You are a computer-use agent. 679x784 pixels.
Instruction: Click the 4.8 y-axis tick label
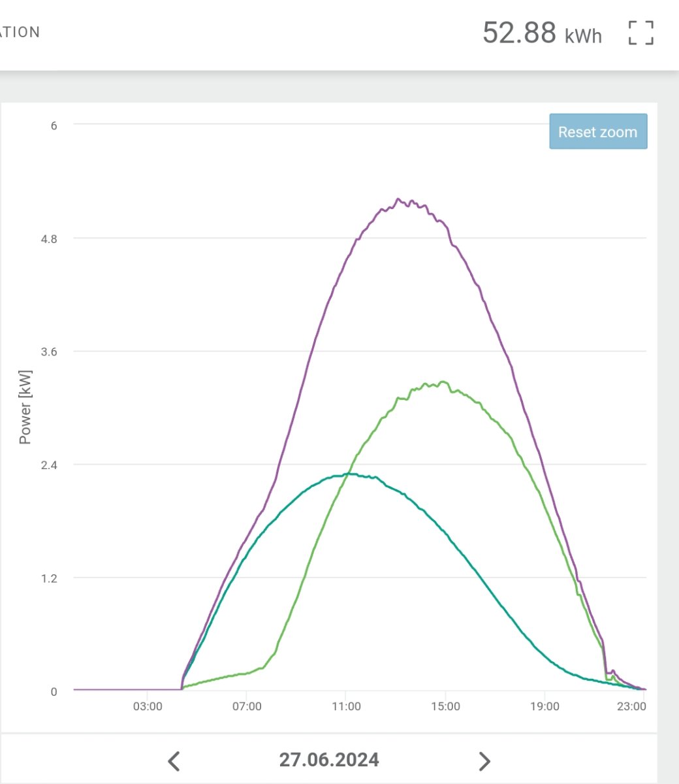[49, 239]
